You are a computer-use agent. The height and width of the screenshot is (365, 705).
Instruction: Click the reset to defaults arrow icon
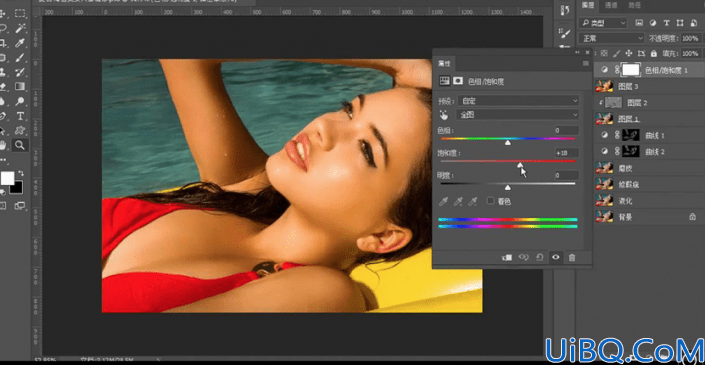[x=540, y=258]
